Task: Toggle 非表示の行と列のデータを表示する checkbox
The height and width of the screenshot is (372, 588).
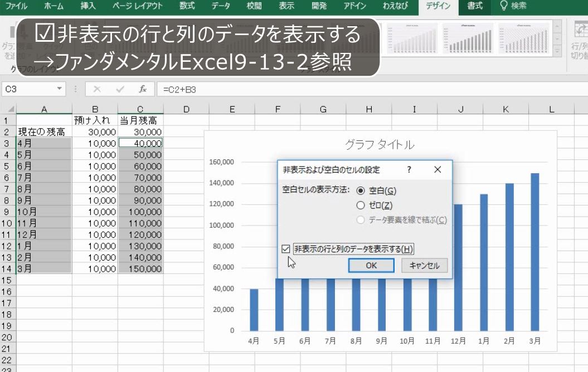Action: [x=286, y=249]
